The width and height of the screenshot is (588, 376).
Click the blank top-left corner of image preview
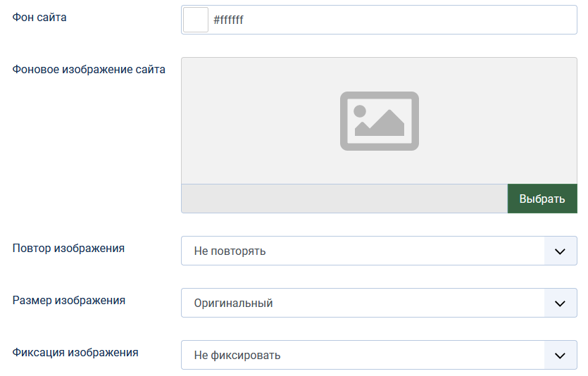coord(201,74)
